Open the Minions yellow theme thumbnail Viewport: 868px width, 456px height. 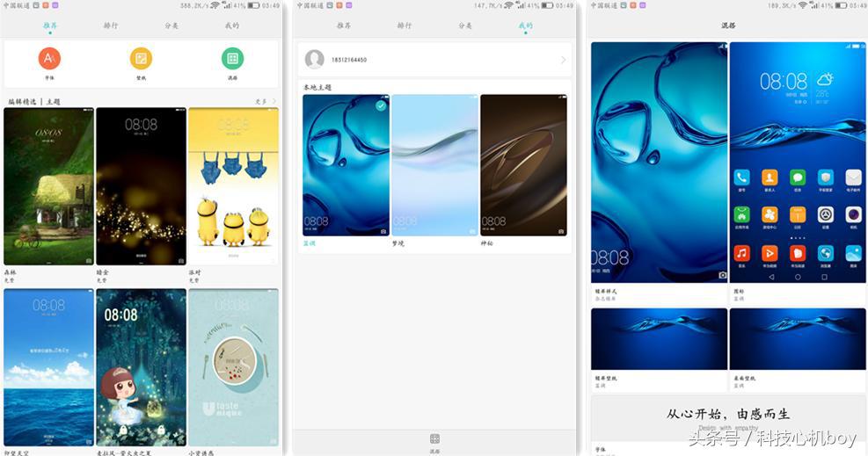coord(233,186)
